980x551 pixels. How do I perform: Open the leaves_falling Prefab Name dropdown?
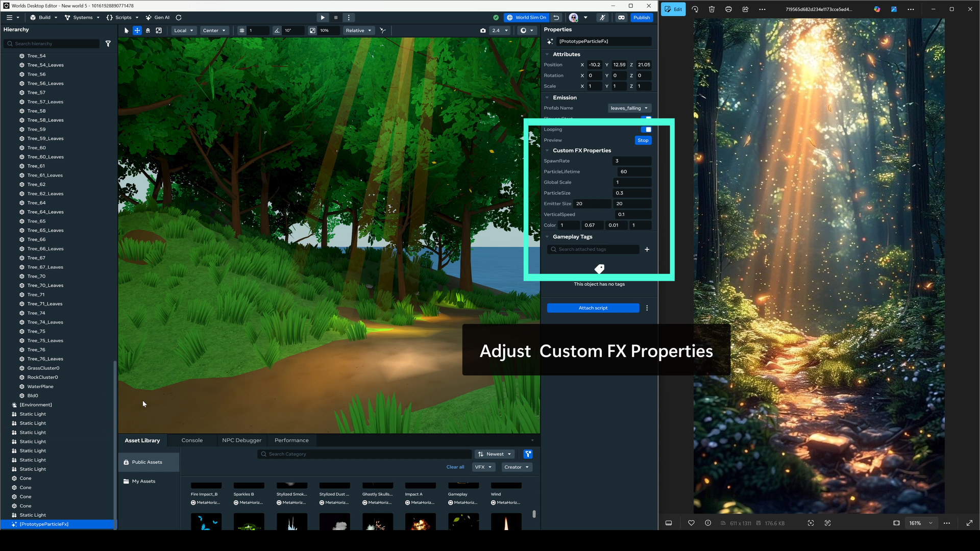tap(629, 108)
